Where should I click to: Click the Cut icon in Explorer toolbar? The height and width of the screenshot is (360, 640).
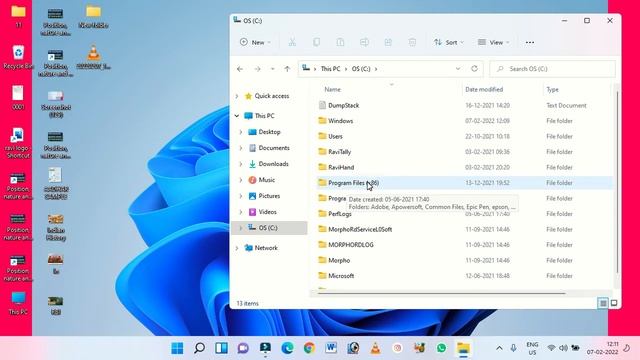(x=292, y=42)
